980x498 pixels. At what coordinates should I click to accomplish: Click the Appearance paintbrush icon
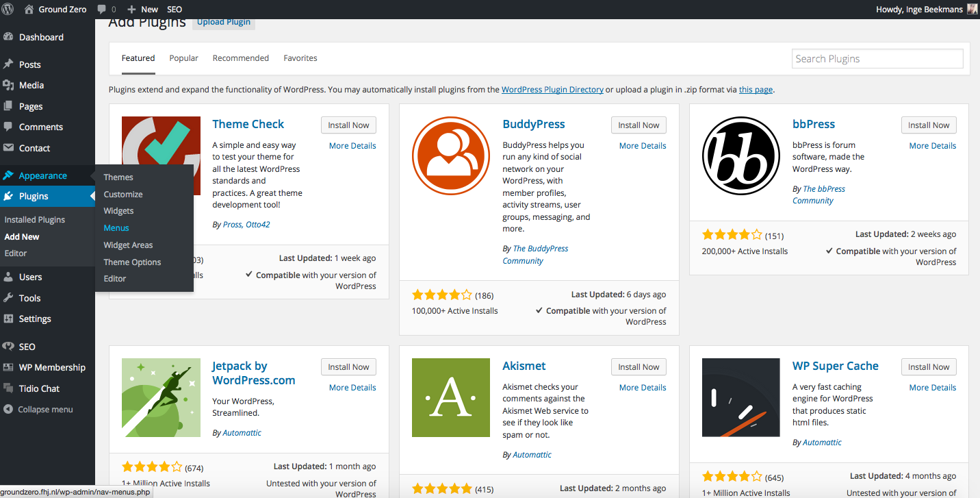coord(8,175)
